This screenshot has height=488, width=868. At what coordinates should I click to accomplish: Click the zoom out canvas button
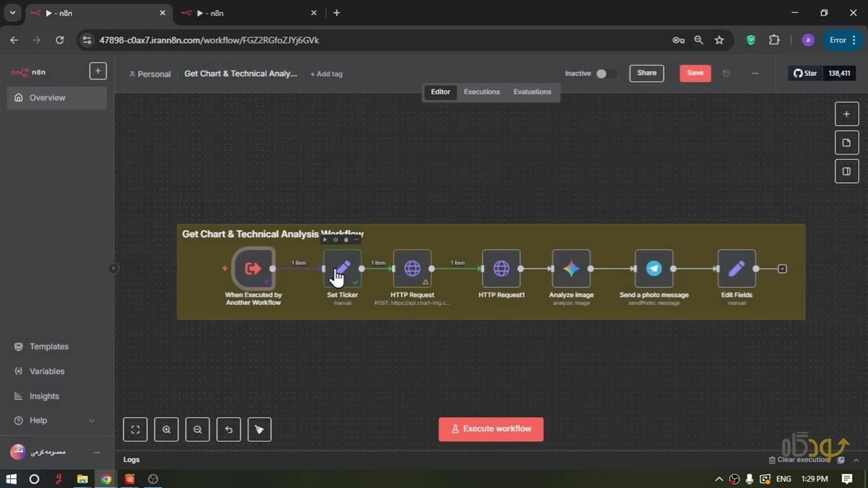(x=197, y=429)
